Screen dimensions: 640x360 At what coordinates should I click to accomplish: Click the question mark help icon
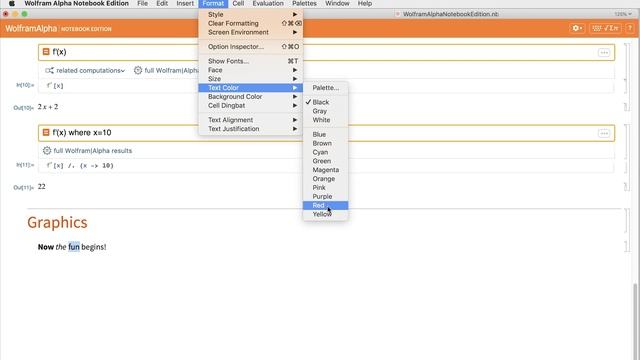[630, 28]
